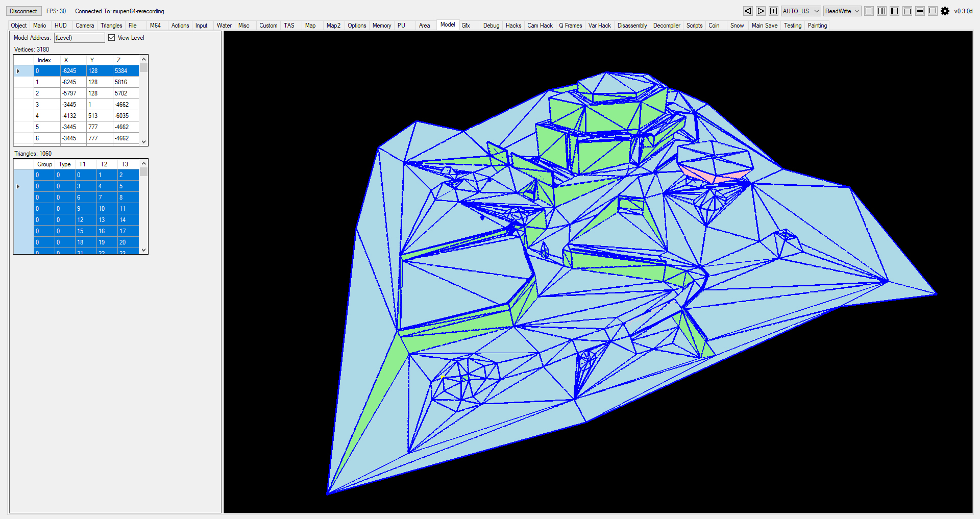This screenshot has height=519, width=980.
Task: Select triangle cell with T1 value 9
Action: pos(86,209)
